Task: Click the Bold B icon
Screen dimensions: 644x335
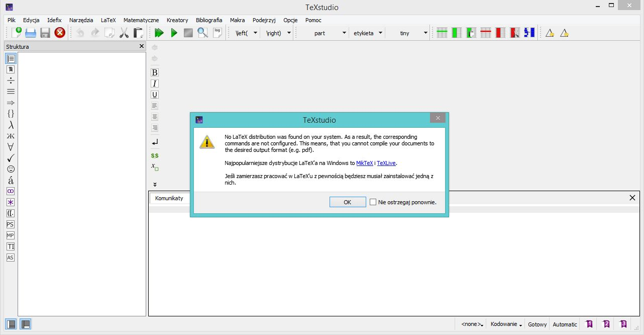Action: pos(155,72)
